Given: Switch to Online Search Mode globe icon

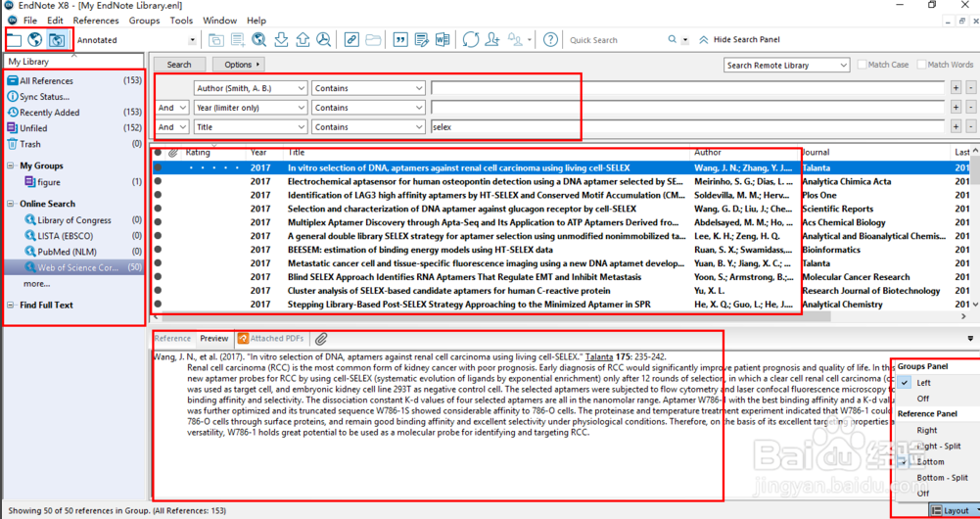Looking at the screenshot, I should tap(35, 40).
